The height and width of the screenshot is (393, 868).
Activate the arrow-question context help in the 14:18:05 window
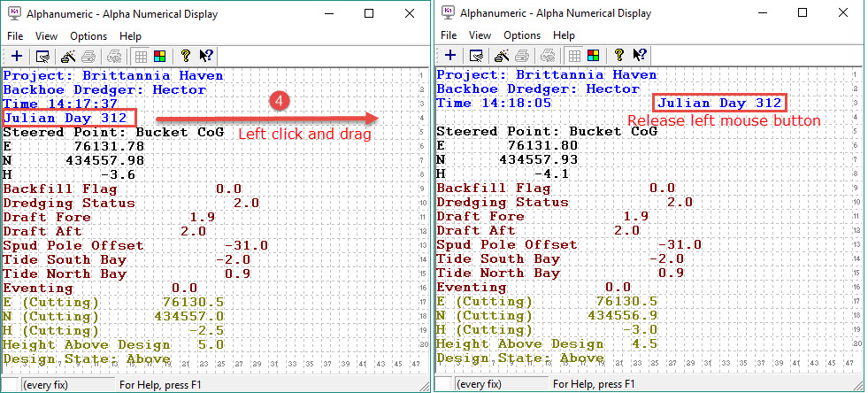coord(640,54)
